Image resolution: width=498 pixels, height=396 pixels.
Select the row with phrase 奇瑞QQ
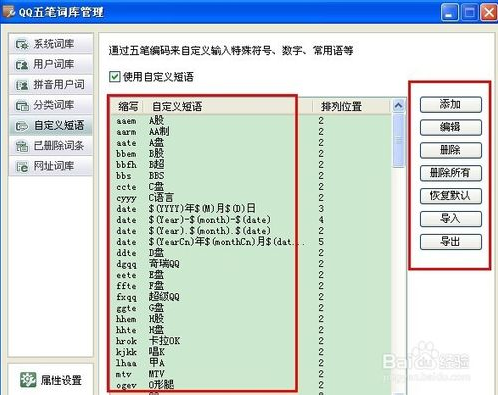point(250,264)
